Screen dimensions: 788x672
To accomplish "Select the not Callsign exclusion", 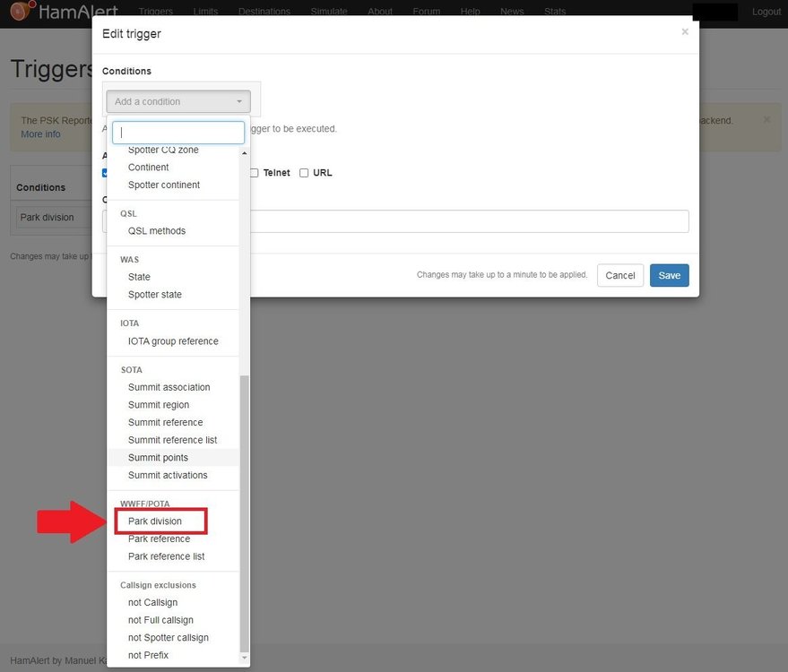I will click(152, 603).
